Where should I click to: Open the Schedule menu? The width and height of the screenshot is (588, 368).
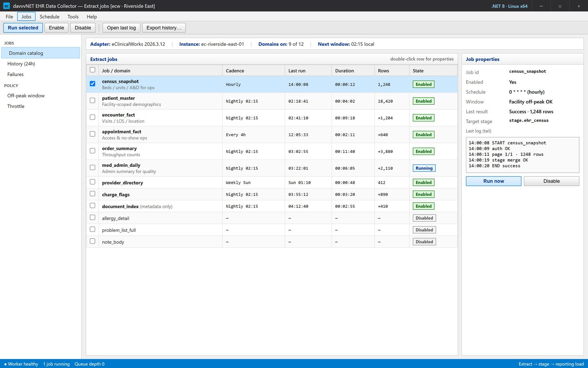tap(49, 16)
